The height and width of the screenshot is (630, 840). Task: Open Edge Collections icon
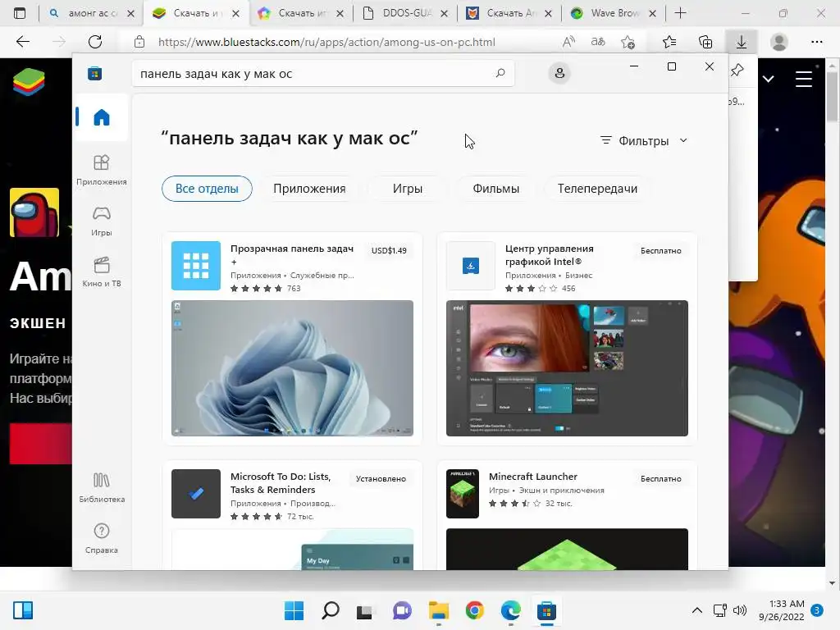coord(705,42)
